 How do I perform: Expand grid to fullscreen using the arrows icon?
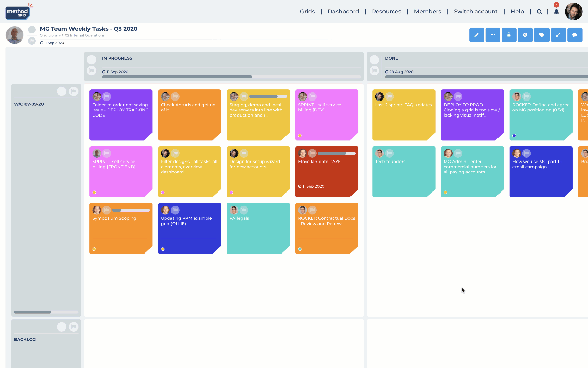558,35
